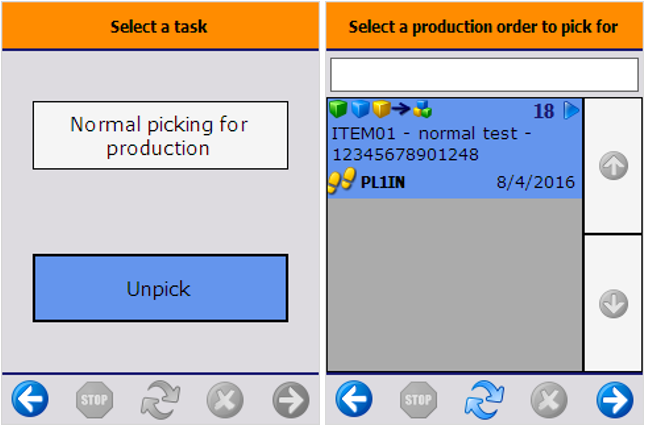Refresh the production order list
The width and height of the screenshot is (645, 426).
tap(484, 400)
